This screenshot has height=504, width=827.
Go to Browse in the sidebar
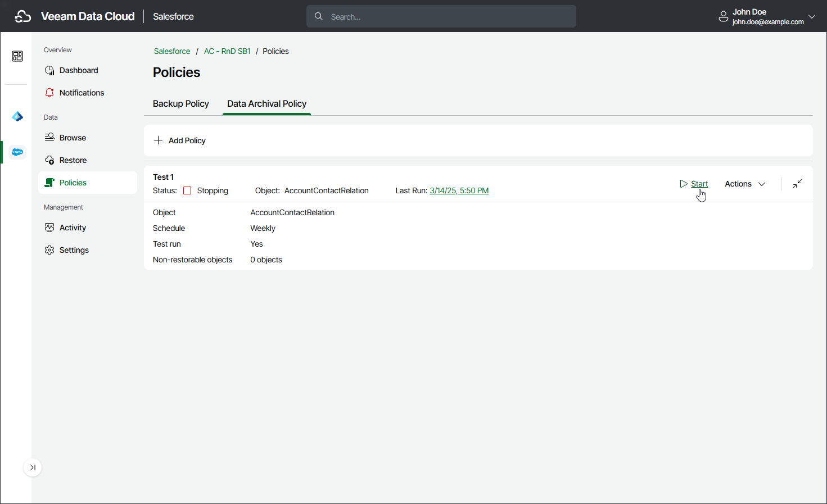point(88,138)
